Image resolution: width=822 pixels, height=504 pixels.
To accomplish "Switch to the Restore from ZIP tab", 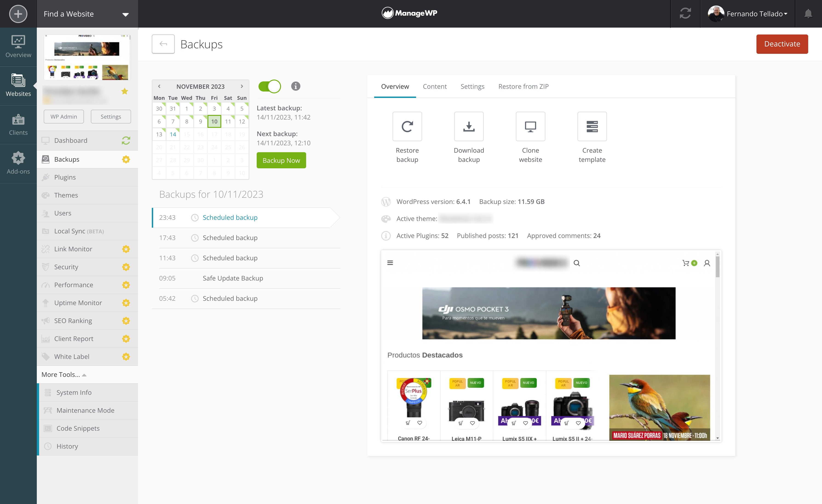I will 523,86.
